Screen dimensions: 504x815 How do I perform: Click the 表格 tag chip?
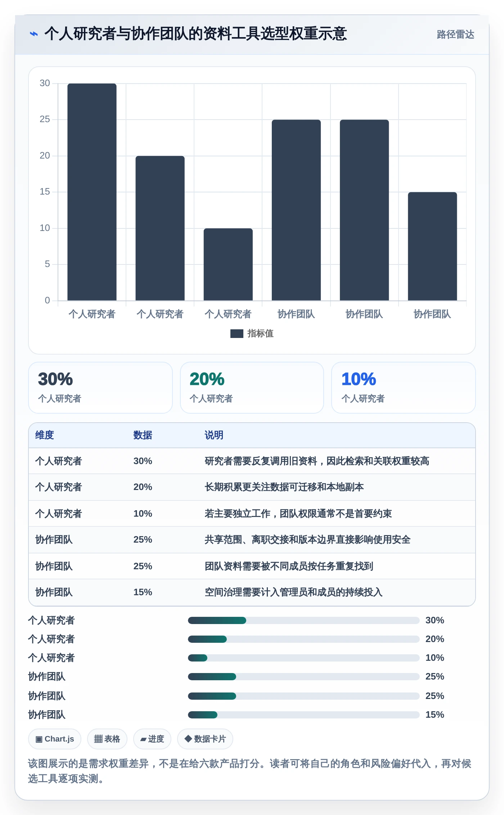point(107,739)
